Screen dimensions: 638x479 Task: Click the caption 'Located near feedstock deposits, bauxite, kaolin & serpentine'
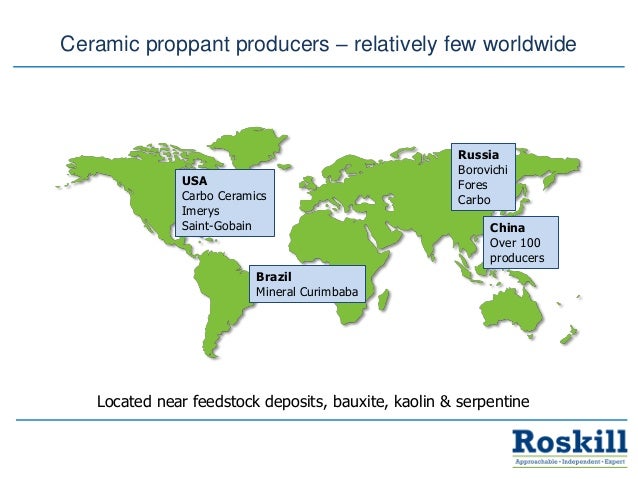coord(313,402)
